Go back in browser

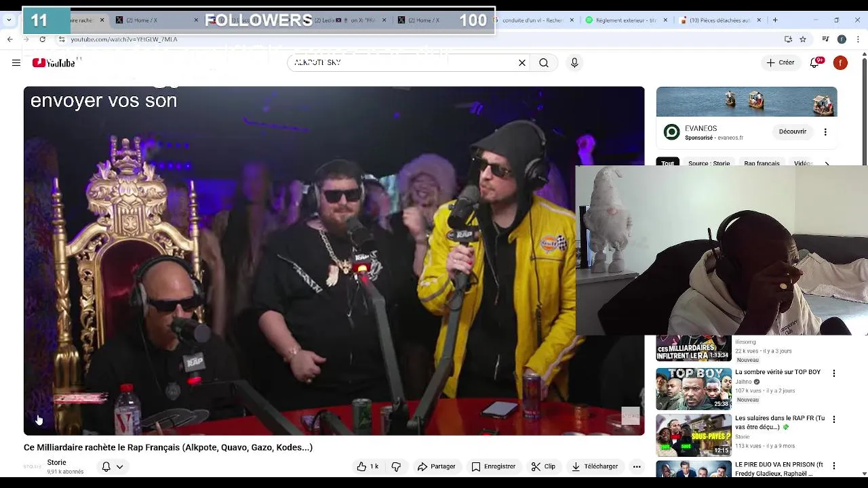pyautogui.click(x=10, y=39)
